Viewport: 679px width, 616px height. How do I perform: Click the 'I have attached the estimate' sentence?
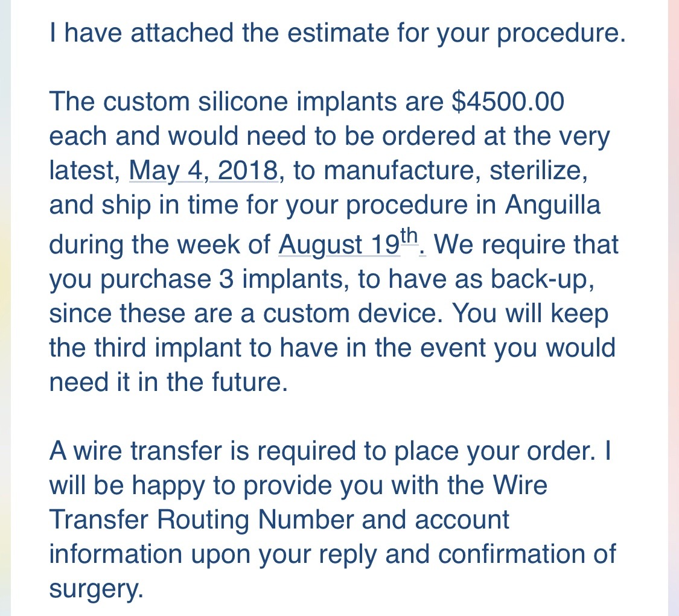[x=336, y=33]
